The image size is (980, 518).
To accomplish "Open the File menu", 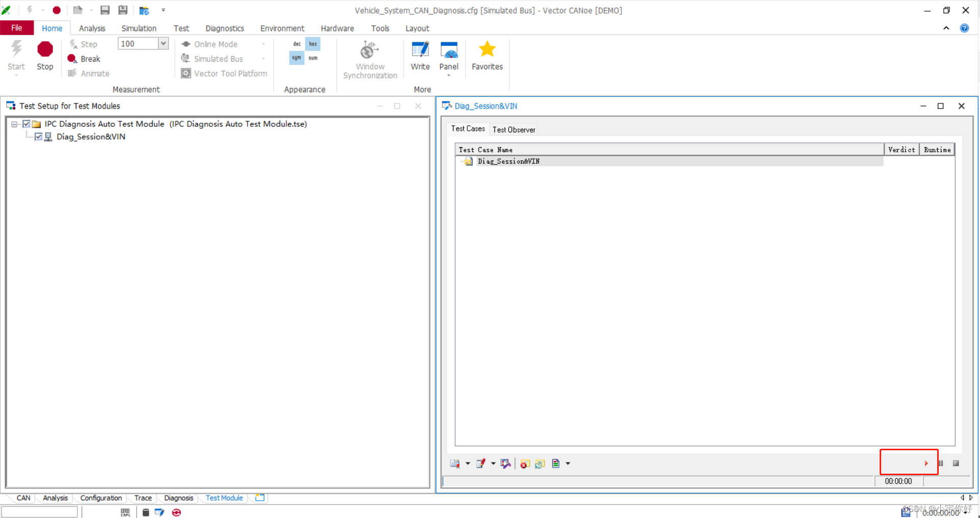I will pos(17,28).
